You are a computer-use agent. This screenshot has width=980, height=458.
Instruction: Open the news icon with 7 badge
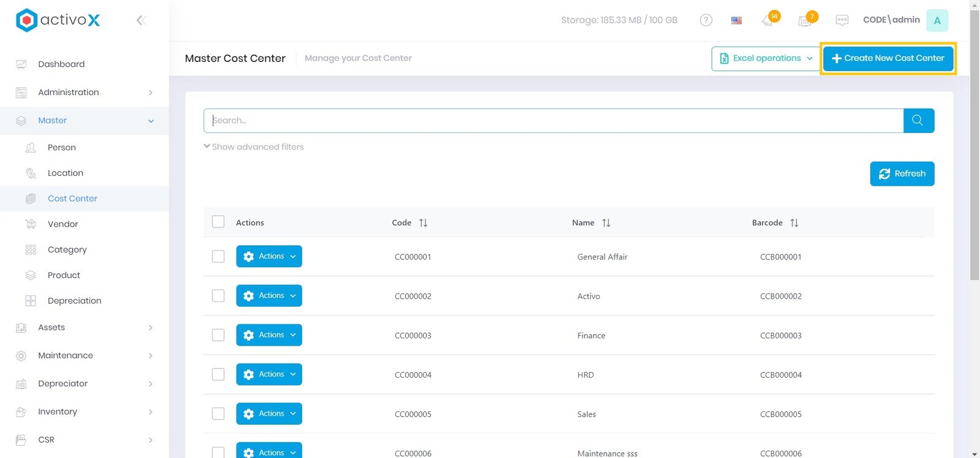pyautogui.click(x=805, y=20)
